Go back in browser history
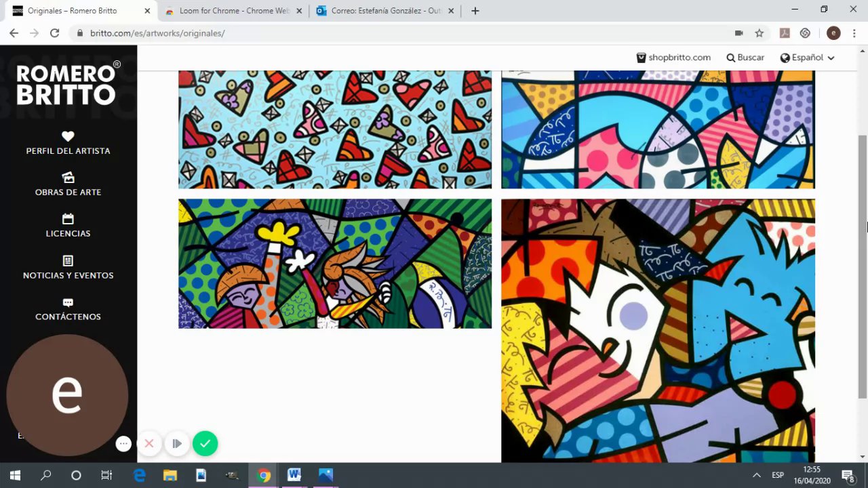868x488 pixels. tap(14, 33)
